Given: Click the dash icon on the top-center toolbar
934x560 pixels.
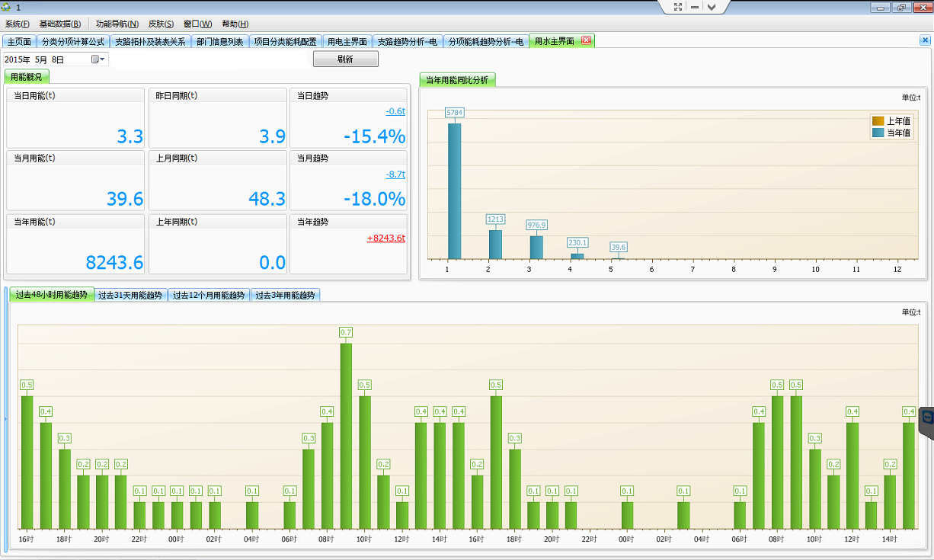Looking at the screenshot, I should tap(695, 7).
